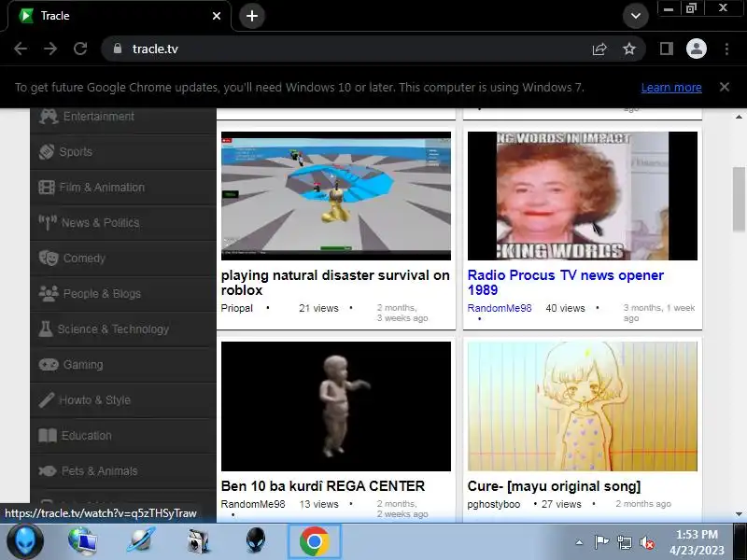Viewport: 747px width, 560px height.
Task: Click the Science & Technology flask icon
Action: click(x=46, y=329)
